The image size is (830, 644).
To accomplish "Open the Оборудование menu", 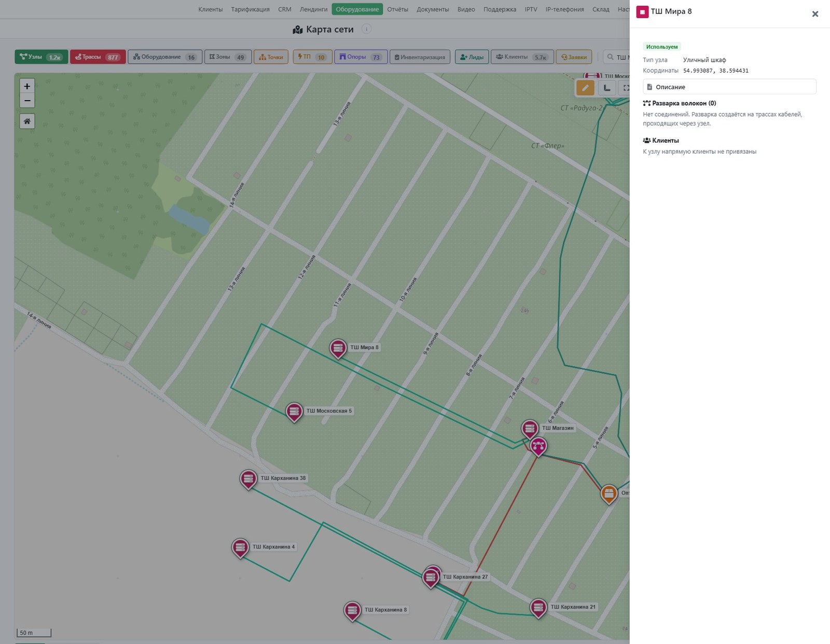I will [x=357, y=9].
